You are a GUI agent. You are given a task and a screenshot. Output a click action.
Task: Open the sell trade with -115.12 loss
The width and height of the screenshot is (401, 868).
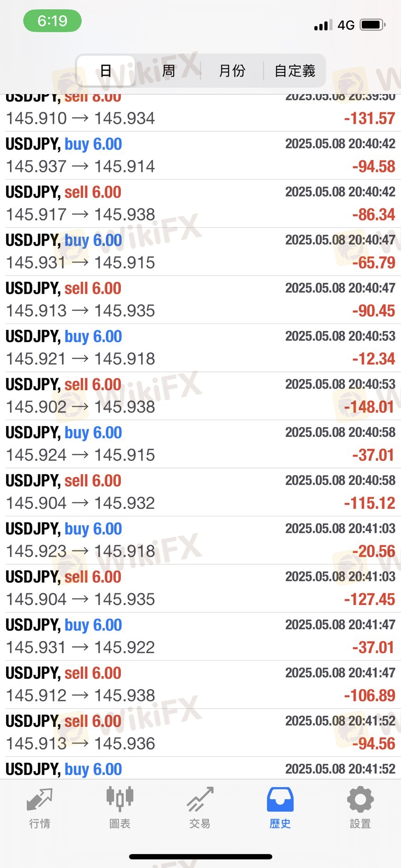(x=200, y=492)
